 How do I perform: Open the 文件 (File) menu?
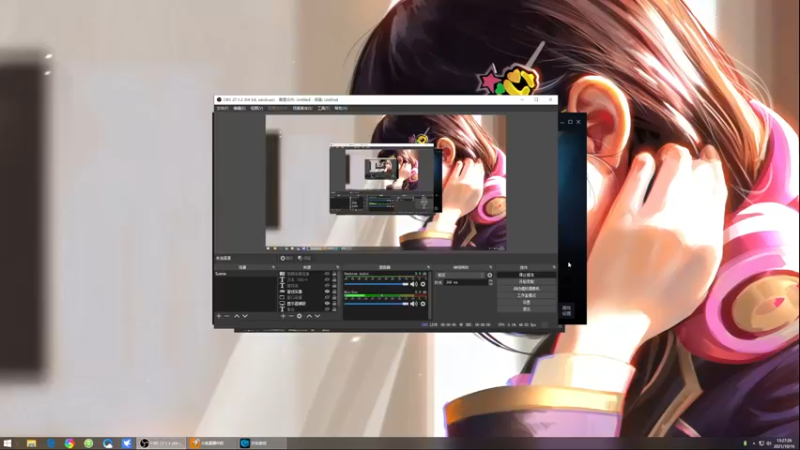222,108
